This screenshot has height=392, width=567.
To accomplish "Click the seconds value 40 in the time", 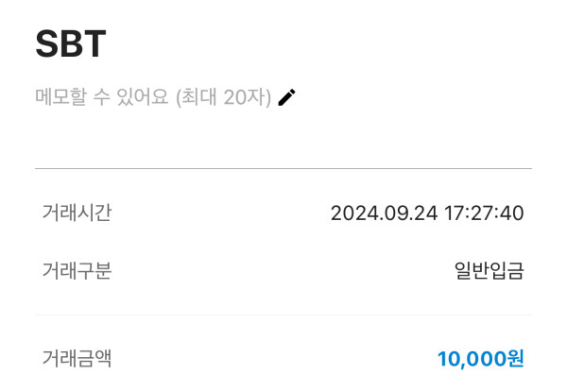I will pos(511,213).
